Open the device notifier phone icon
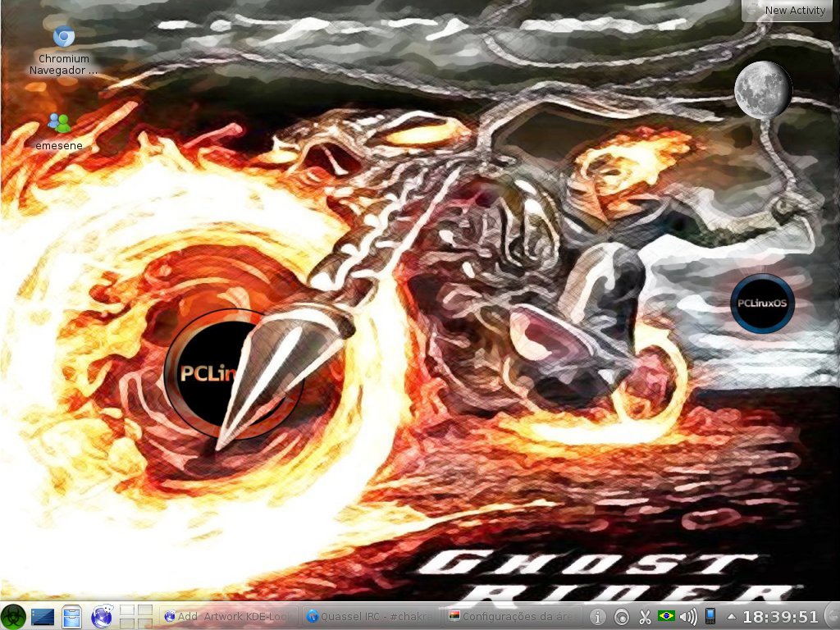 710,616
